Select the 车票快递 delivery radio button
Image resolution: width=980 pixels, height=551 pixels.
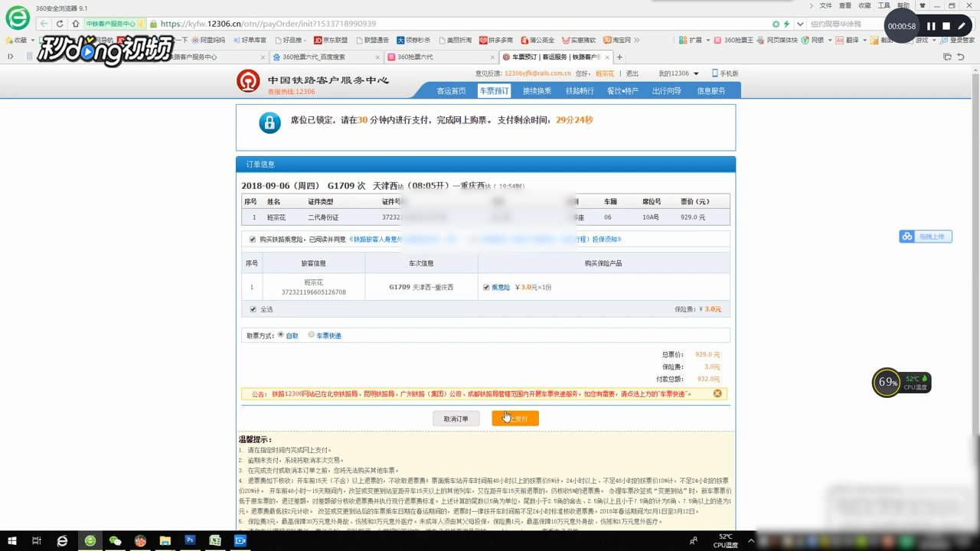(312, 335)
